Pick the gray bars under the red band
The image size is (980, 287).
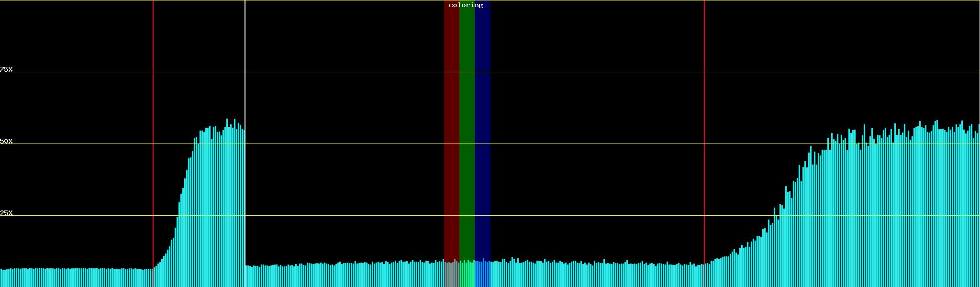tap(451, 275)
